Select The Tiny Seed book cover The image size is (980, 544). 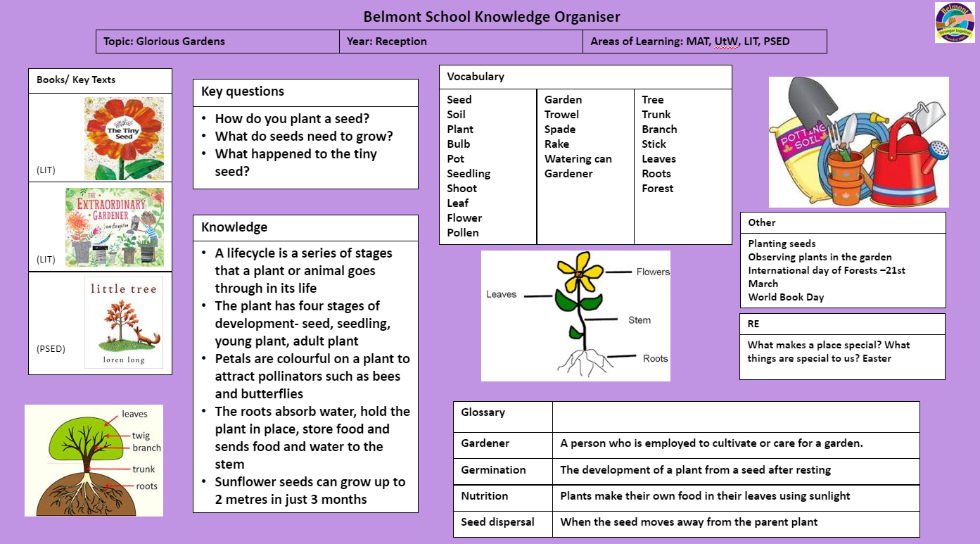coord(124,138)
